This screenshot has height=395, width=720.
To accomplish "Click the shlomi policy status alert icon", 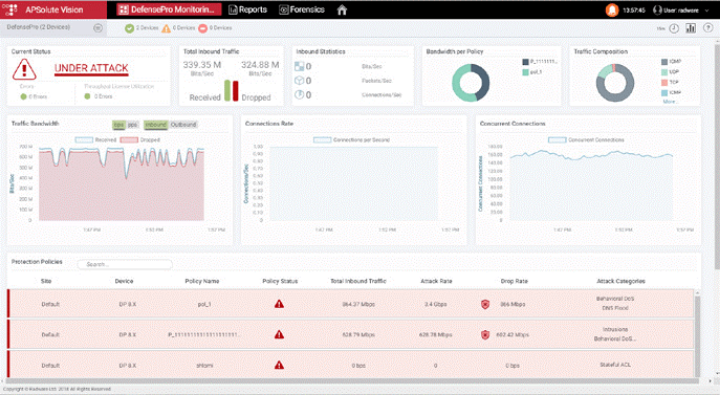I will click(279, 365).
